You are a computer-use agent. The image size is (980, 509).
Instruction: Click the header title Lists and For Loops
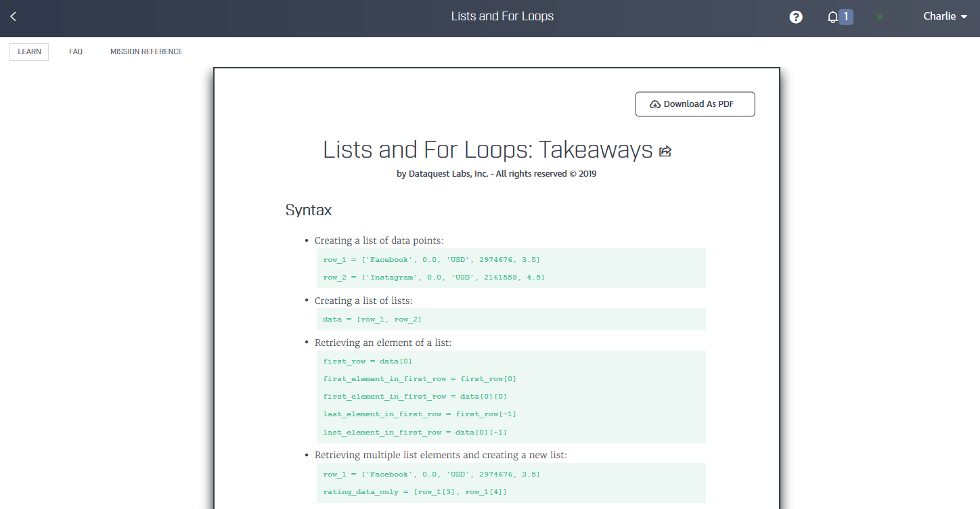[x=502, y=16]
